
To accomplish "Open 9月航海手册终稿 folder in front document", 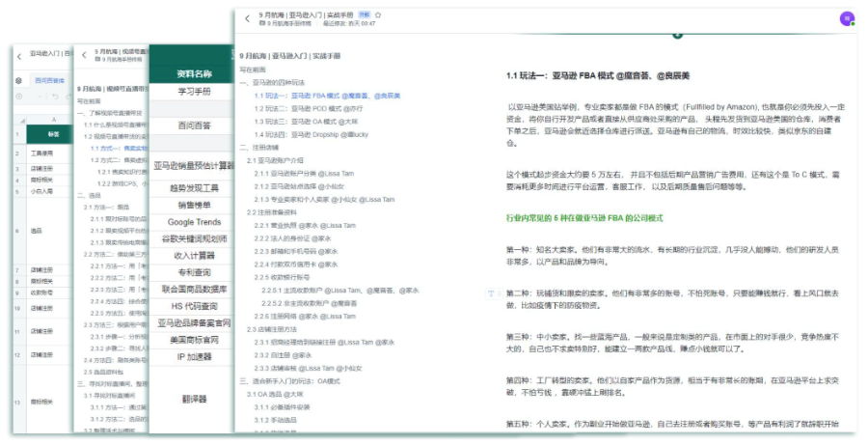I will (x=285, y=23).
